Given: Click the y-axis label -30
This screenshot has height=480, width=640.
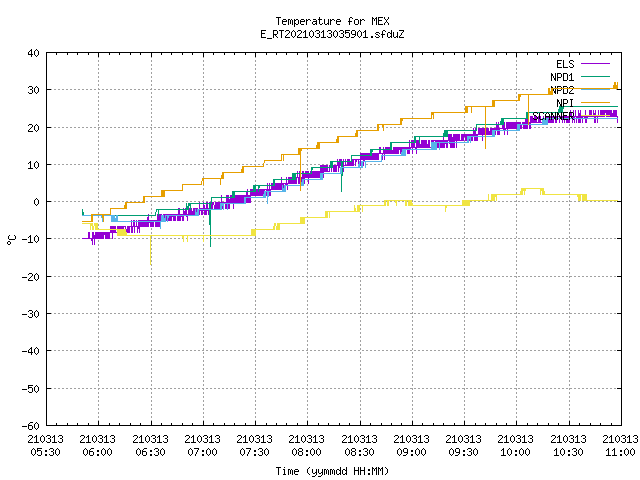Looking at the screenshot, I should [x=31, y=314].
